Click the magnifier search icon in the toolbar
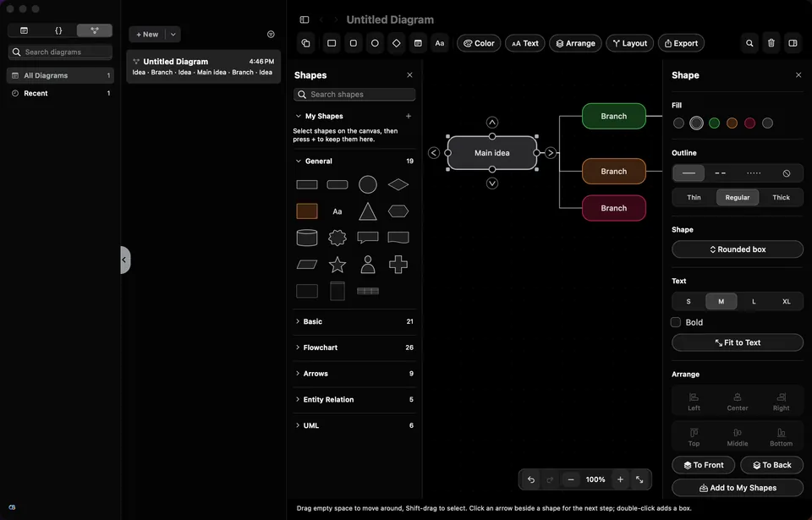The width and height of the screenshot is (812, 520). click(749, 43)
